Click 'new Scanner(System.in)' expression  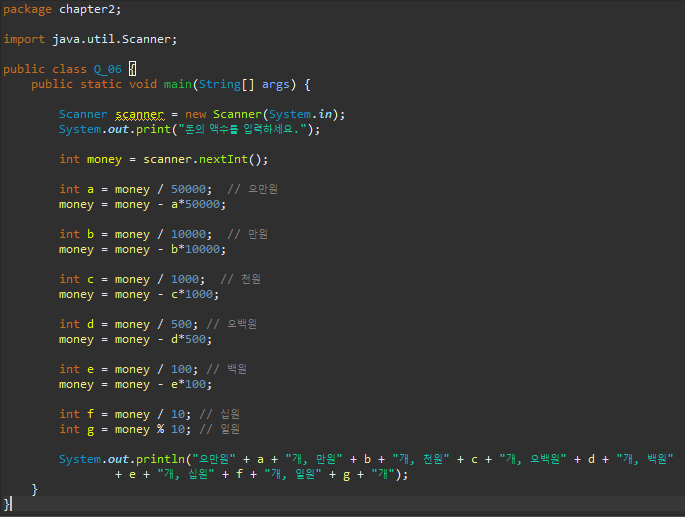pyautogui.click(x=261, y=115)
